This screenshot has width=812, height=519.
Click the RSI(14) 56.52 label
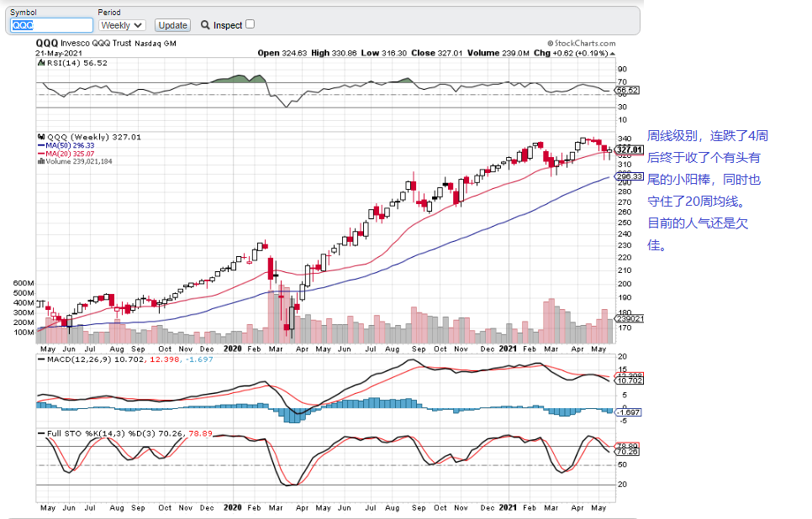click(72, 63)
